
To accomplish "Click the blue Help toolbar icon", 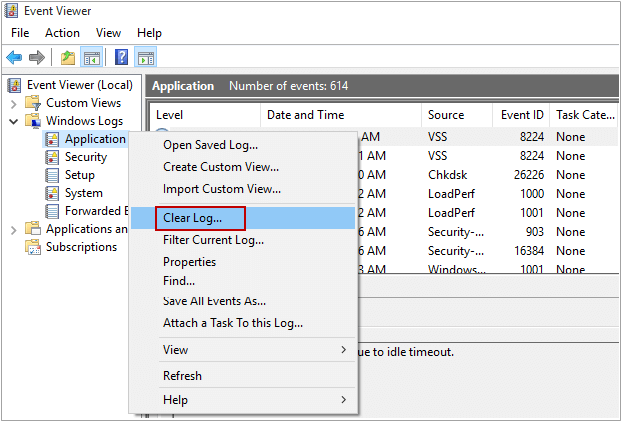I will tap(121, 57).
